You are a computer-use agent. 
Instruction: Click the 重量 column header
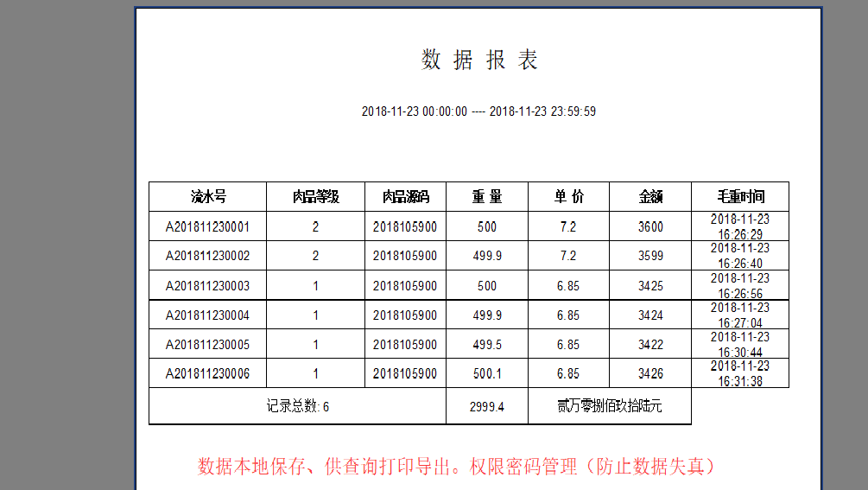(x=486, y=197)
